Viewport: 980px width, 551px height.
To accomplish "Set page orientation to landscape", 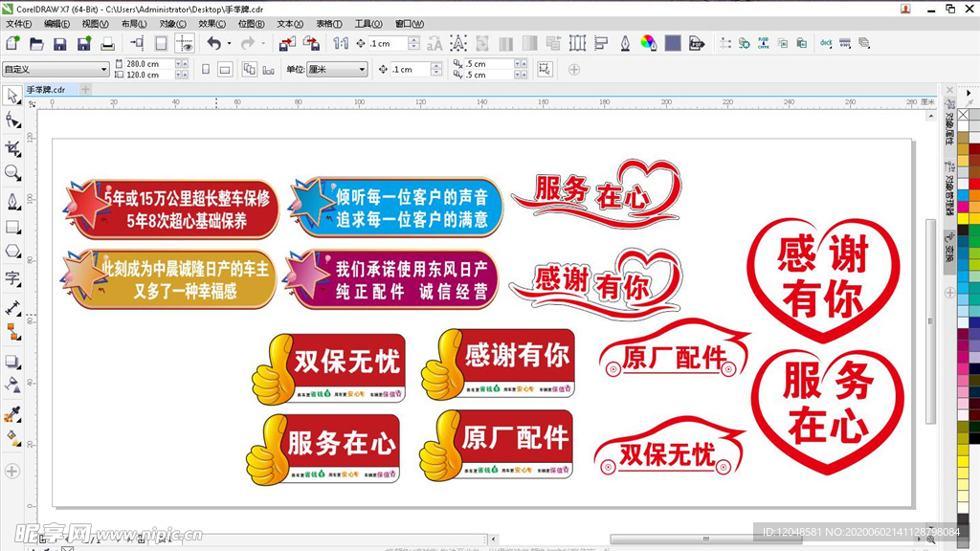I will (225, 69).
